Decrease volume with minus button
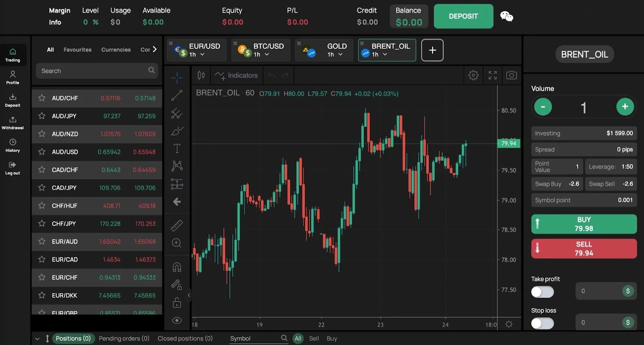This screenshot has height=345, width=644. click(x=543, y=107)
